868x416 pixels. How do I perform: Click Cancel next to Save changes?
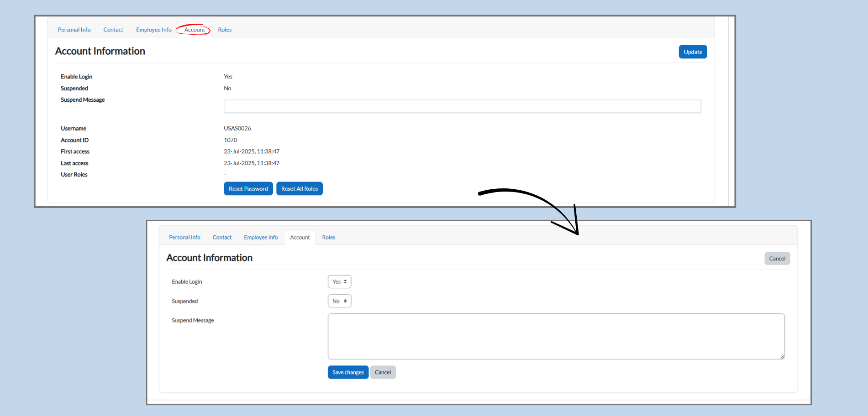[x=383, y=372]
